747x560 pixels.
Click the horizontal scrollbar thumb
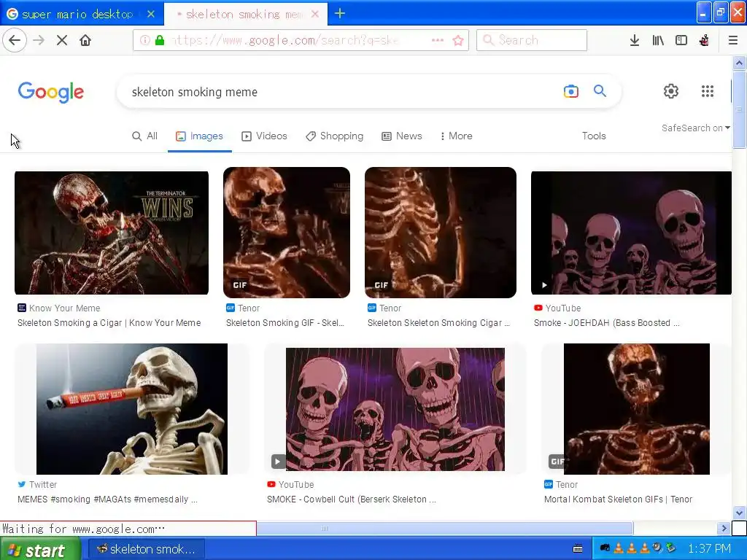click(x=444, y=528)
